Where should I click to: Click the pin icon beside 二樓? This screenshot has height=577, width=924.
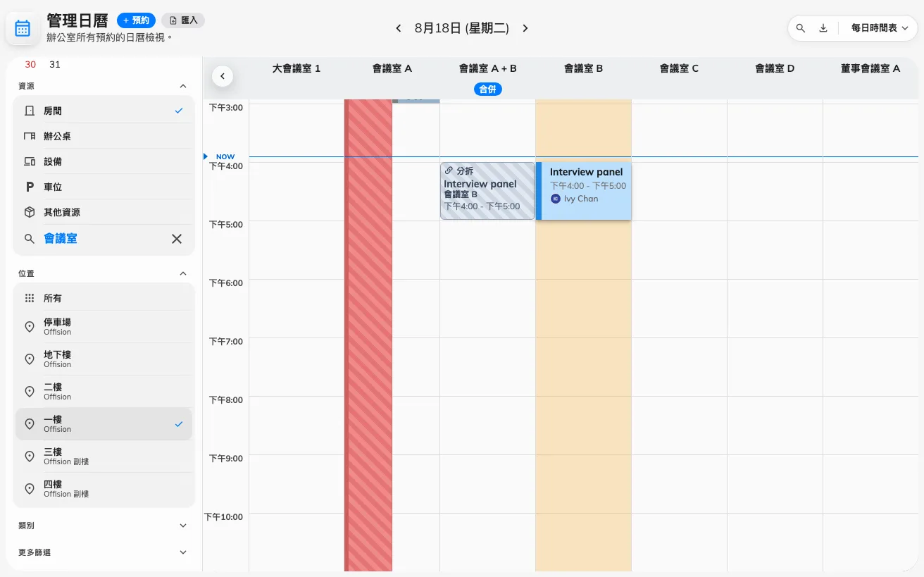coord(30,392)
